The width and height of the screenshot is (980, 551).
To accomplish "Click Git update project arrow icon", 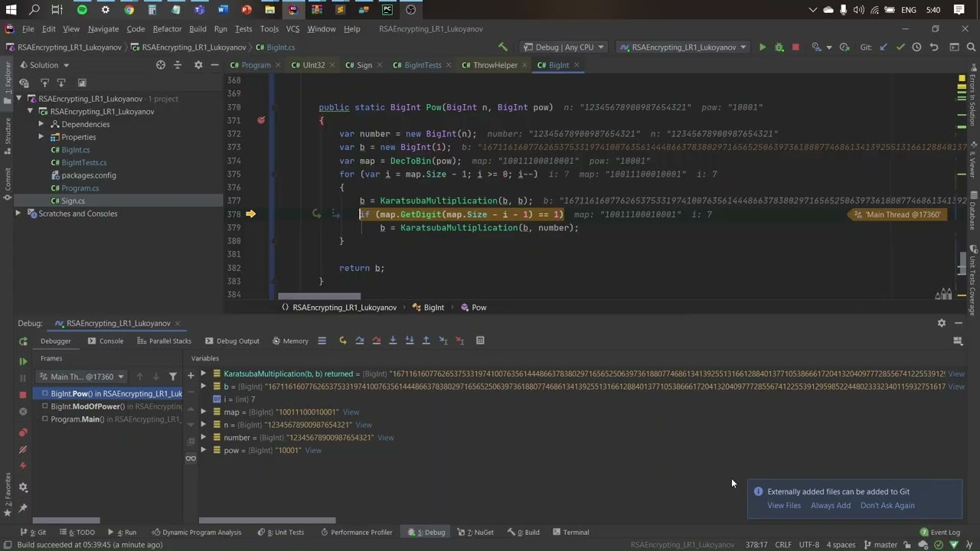I will point(884,47).
